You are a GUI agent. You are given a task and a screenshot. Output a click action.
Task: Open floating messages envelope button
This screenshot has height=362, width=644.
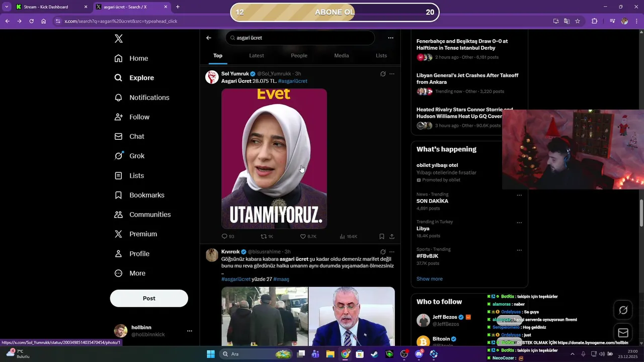point(623,333)
